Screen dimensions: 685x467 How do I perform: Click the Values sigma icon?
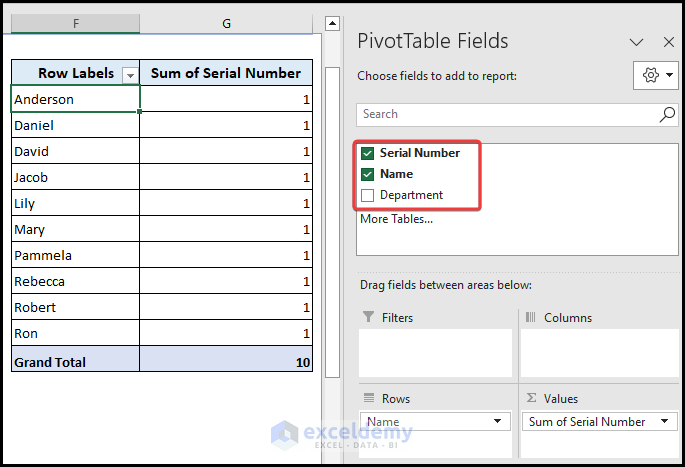(x=531, y=398)
